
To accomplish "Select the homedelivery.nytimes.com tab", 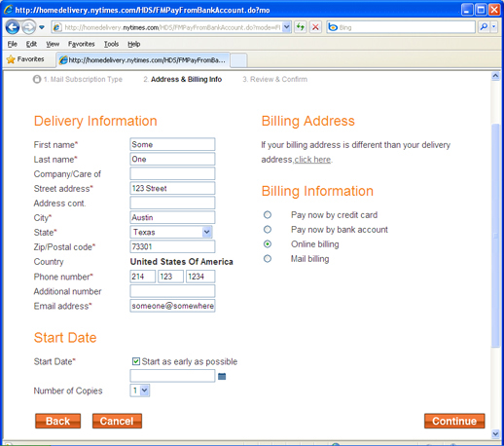I will [x=143, y=60].
